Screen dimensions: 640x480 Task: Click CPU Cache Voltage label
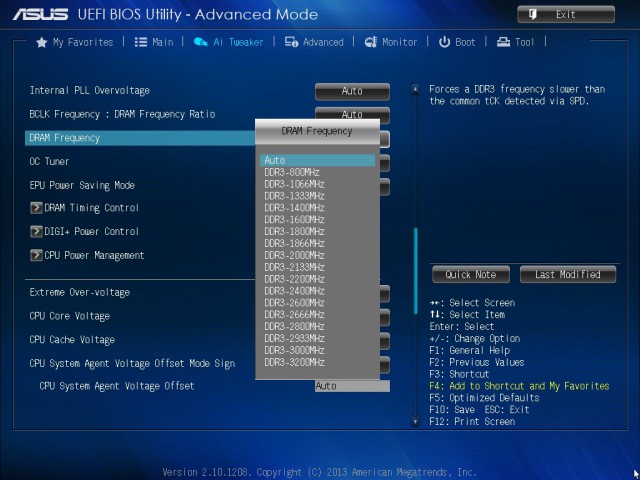[72, 340]
